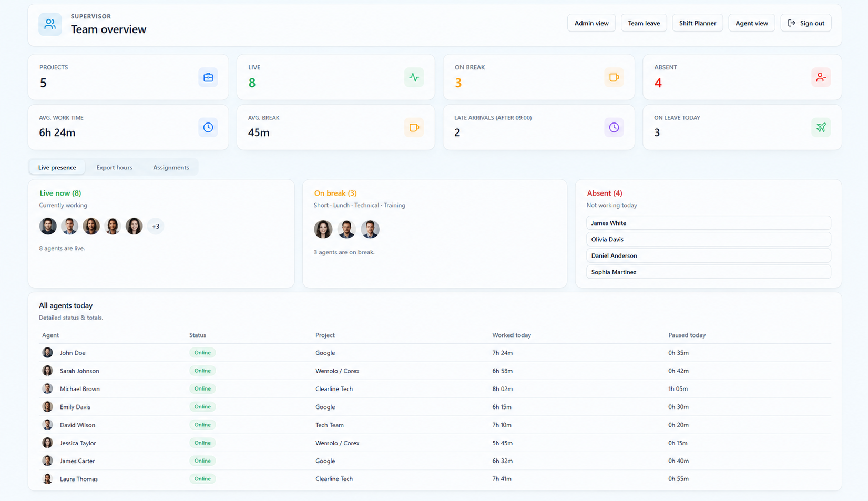Click the Team overview people icon
The image size is (868, 501).
pyautogui.click(x=50, y=24)
